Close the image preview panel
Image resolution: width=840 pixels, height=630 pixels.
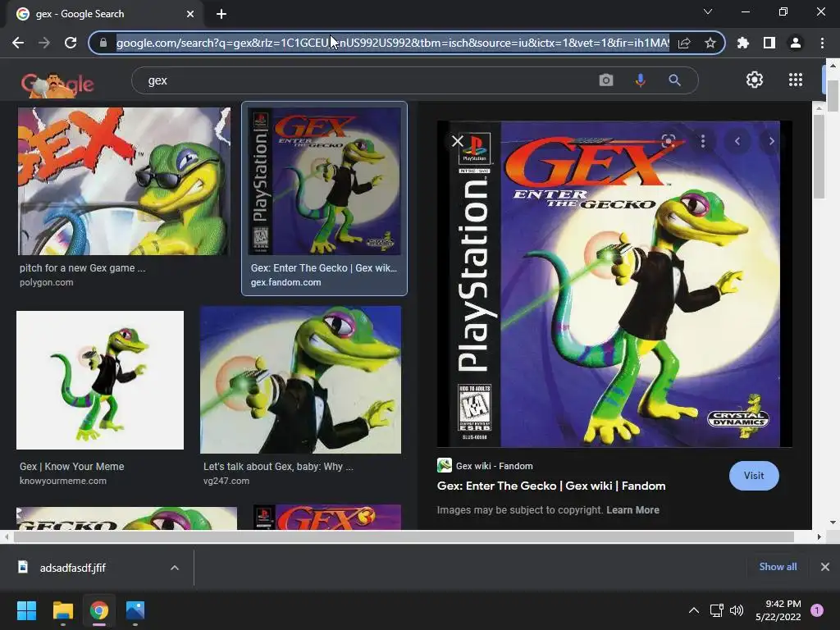(x=457, y=141)
